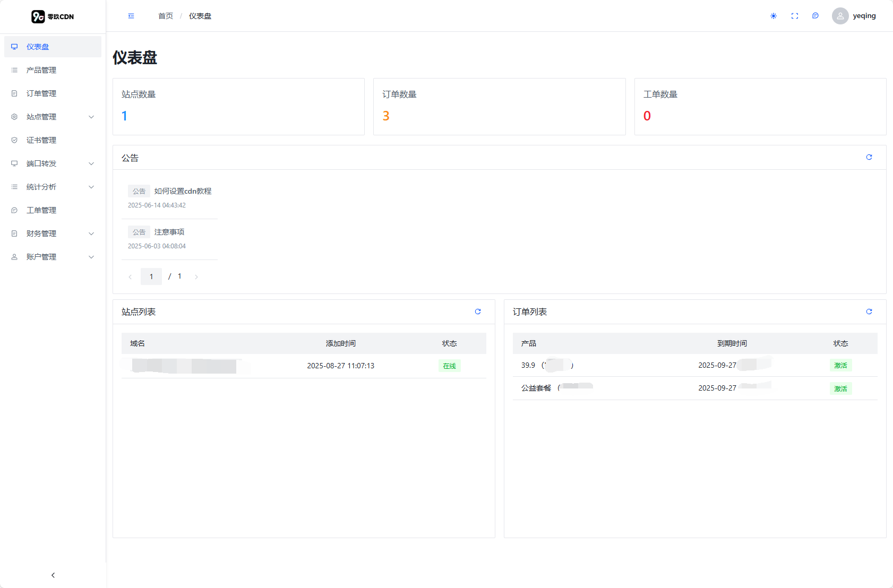Refresh the 站点列表 site list
This screenshot has width=893, height=588.
pyautogui.click(x=478, y=312)
